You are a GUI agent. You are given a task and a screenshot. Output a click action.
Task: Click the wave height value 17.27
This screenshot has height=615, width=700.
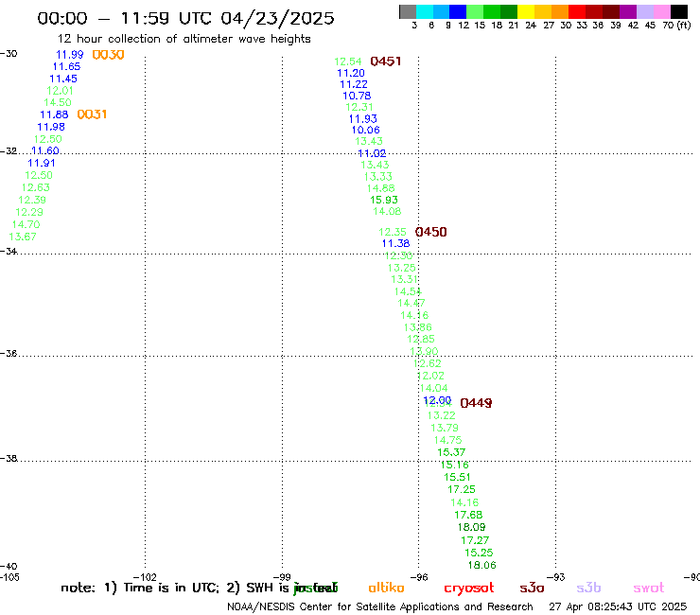click(475, 540)
